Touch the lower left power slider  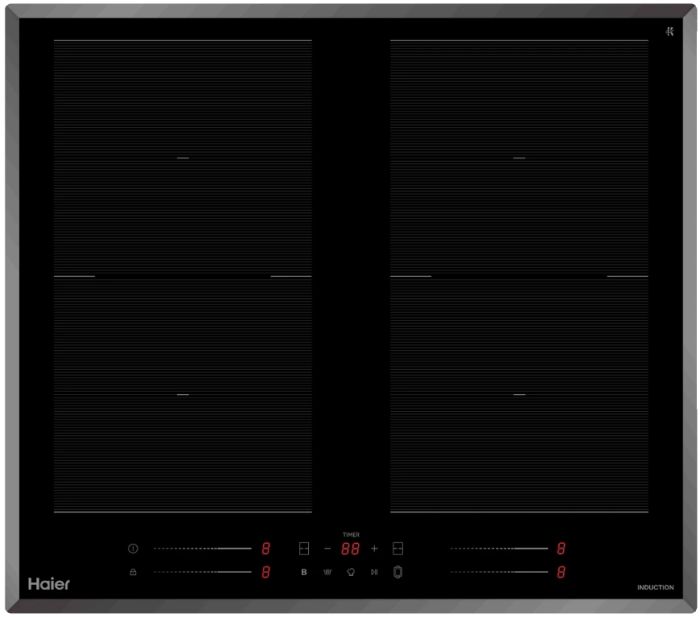click(202, 572)
